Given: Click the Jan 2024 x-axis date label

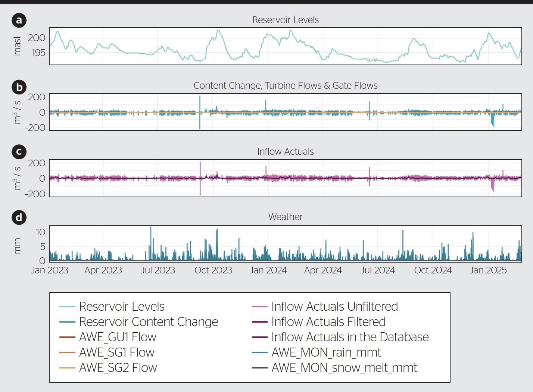Looking at the screenshot, I should 268,270.
